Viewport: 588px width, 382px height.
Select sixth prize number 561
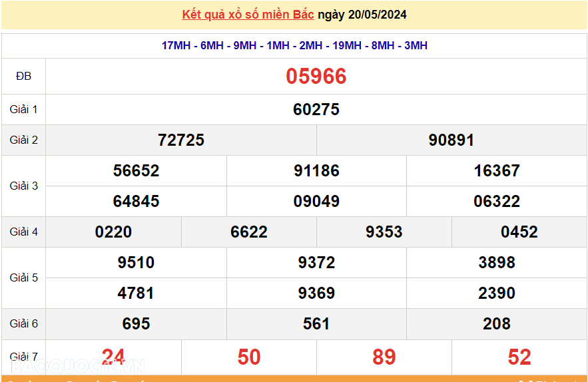pyautogui.click(x=316, y=323)
